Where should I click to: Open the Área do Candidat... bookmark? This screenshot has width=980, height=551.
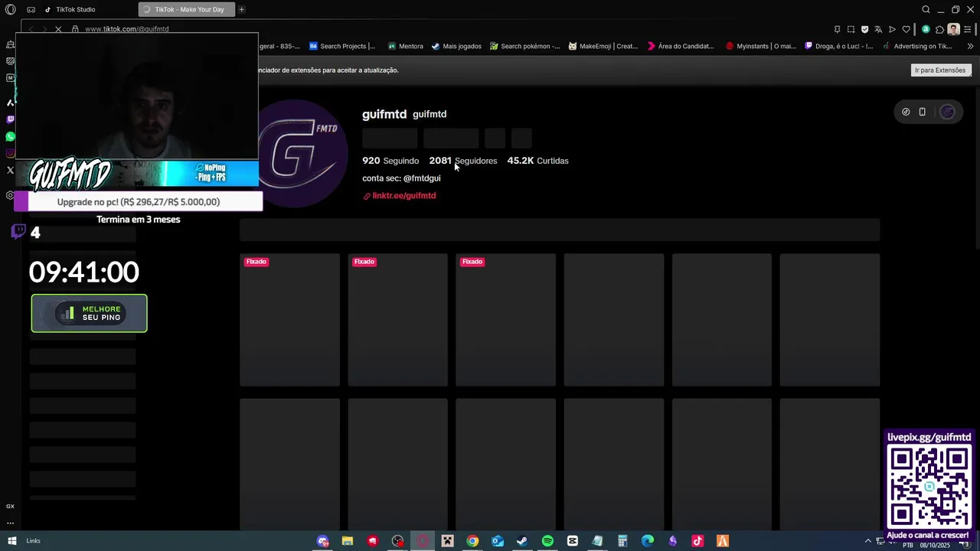click(681, 46)
